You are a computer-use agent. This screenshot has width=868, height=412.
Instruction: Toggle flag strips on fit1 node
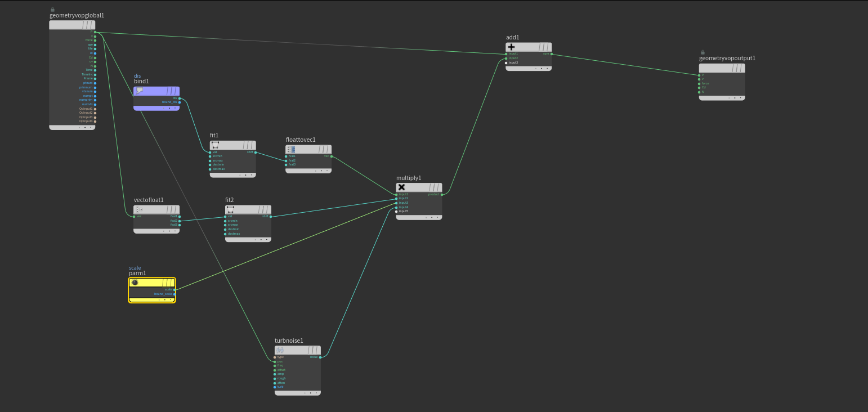pos(249,145)
